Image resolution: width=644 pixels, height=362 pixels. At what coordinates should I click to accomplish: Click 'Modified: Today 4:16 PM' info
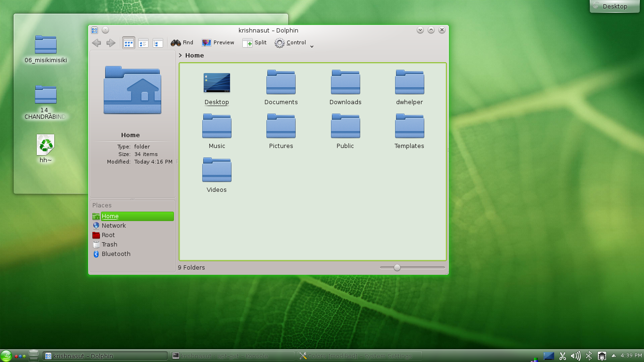click(x=140, y=162)
